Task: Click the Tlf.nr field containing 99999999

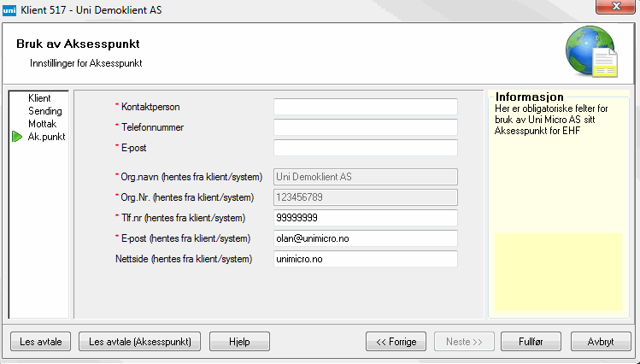Action: click(365, 218)
